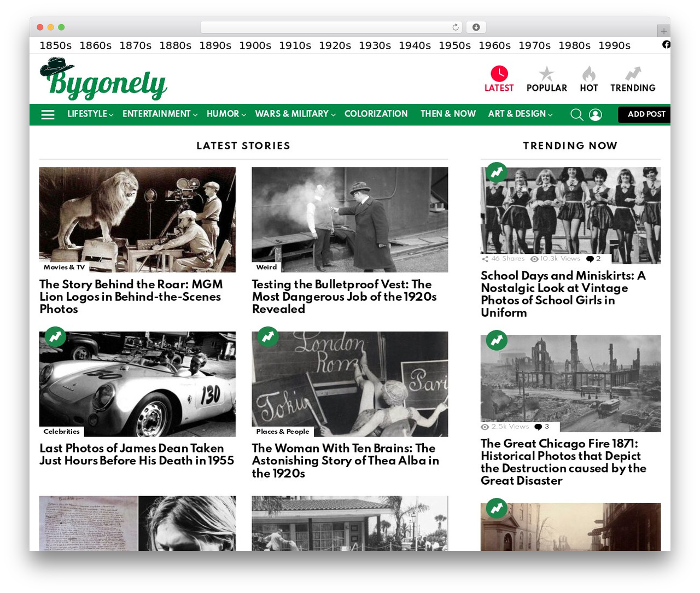Open a new browser tab with plus

coord(663,31)
